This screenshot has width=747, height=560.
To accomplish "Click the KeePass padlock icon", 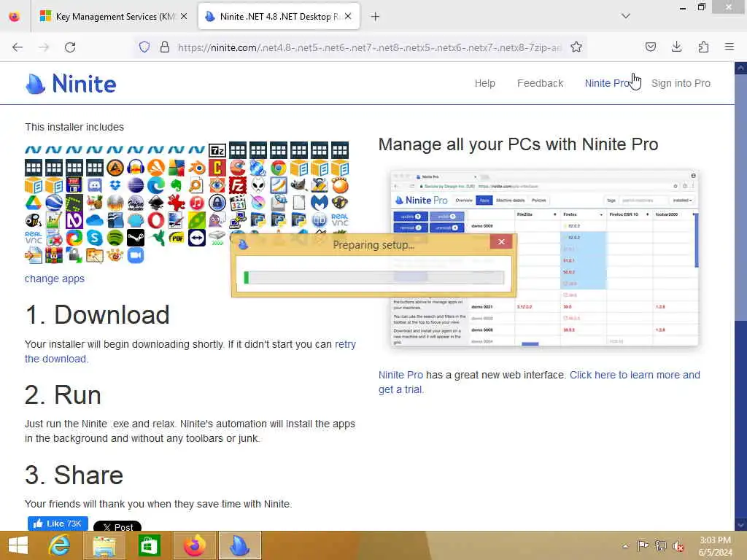I will coord(217,203).
